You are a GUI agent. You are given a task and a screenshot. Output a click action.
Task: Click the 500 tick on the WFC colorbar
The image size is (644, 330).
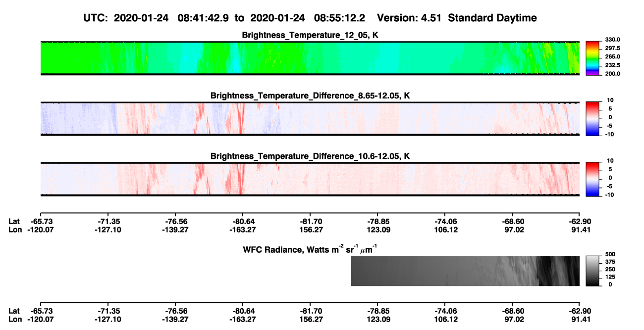pyautogui.click(x=610, y=254)
